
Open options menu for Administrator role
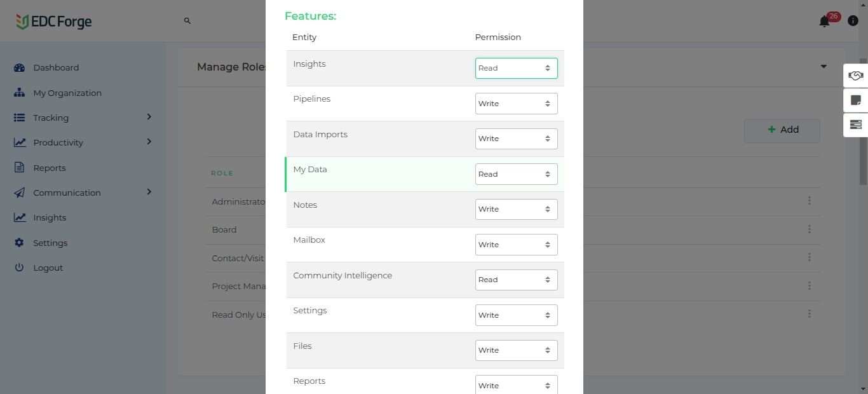pyautogui.click(x=809, y=201)
